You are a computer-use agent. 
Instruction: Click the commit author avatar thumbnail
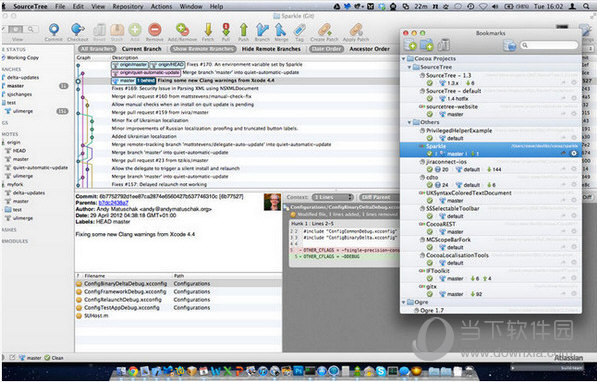[x=272, y=202]
